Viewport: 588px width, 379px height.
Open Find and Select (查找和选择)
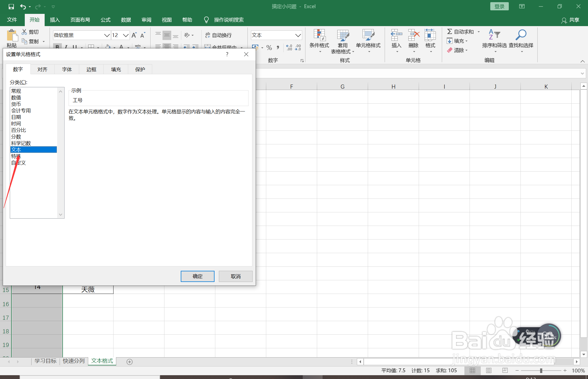pyautogui.click(x=521, y=41)
